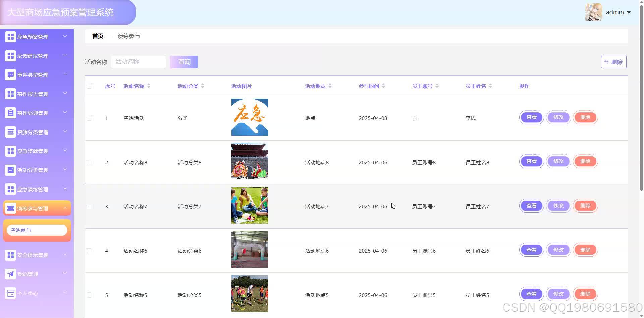Open 系统管理 via its paper-plane icon
Screen dimensions: 644x318
[10, 274]
